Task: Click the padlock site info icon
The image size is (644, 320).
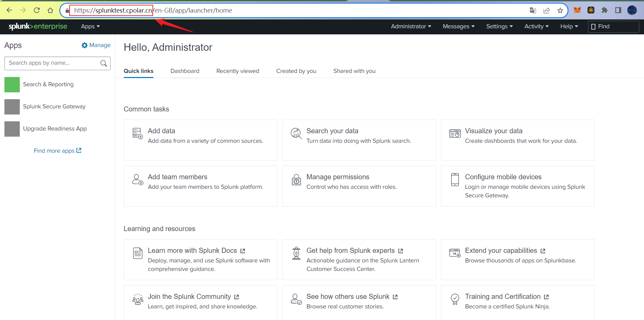Action: 67,11
